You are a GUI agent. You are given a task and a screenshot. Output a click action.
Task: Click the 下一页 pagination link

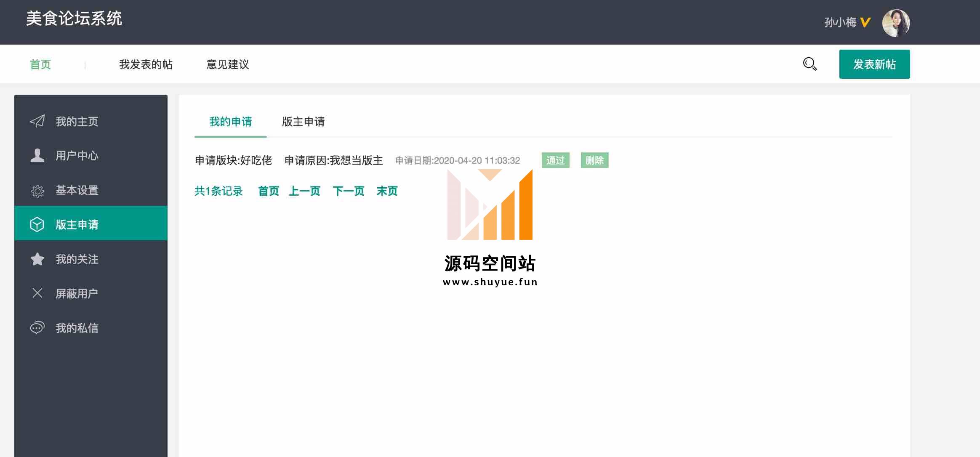(x=348, y=191)
